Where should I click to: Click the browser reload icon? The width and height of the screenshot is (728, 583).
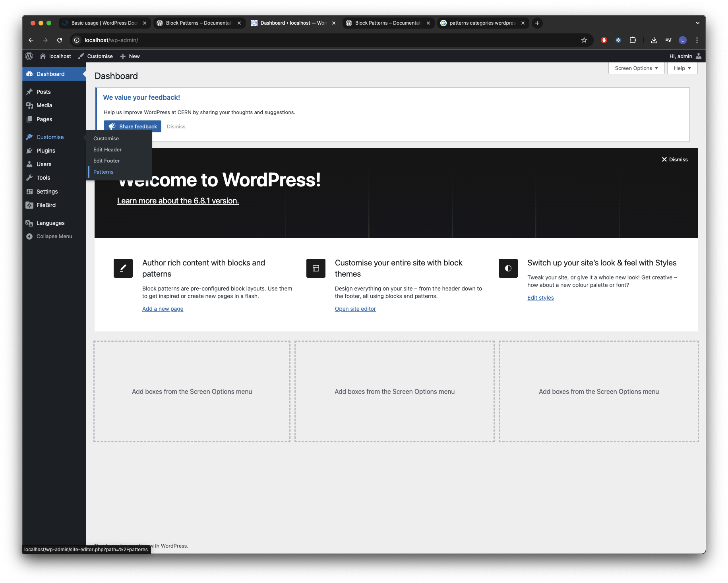click(x=60, y=40)
